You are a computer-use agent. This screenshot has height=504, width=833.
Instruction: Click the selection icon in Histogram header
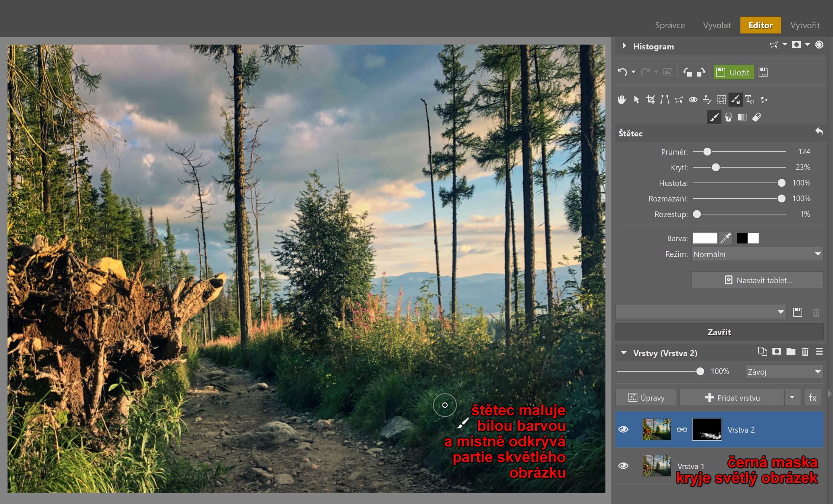coord(774,45)
